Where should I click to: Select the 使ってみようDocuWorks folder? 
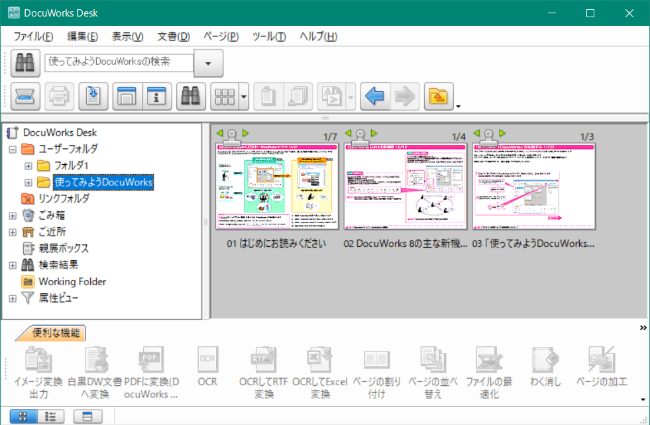click(x=103, y=182)
